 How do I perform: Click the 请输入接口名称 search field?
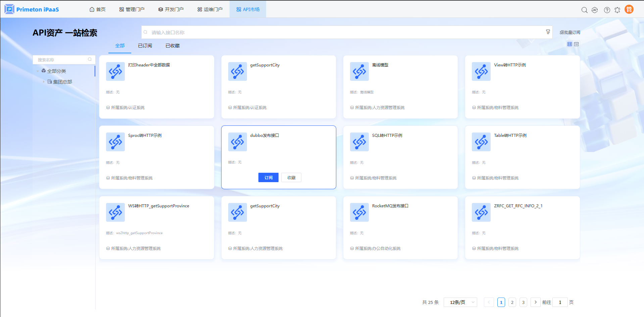[346, 33]
